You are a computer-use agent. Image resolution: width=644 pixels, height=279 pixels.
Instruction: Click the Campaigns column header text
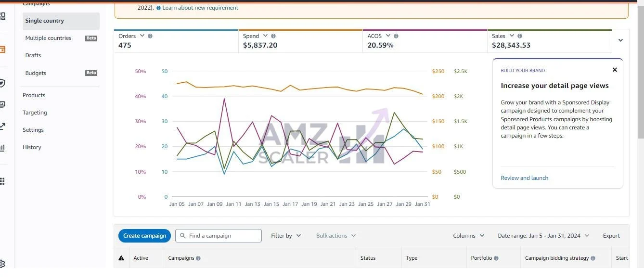181,258
